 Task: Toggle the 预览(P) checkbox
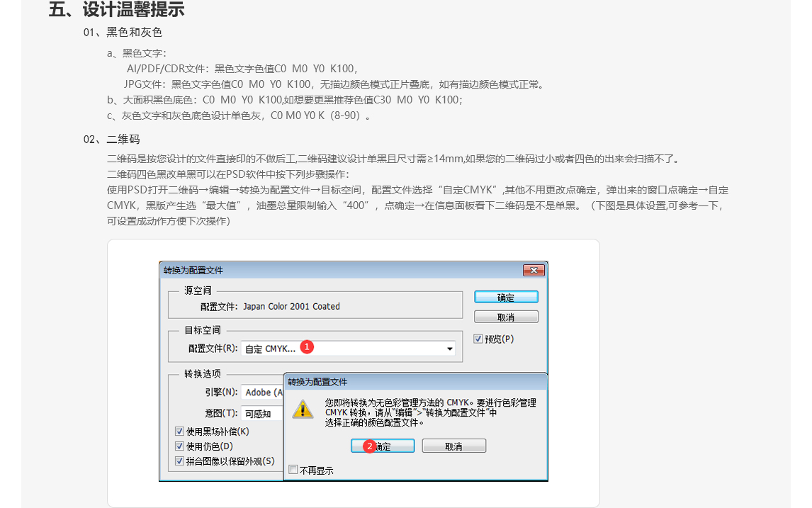478,339
